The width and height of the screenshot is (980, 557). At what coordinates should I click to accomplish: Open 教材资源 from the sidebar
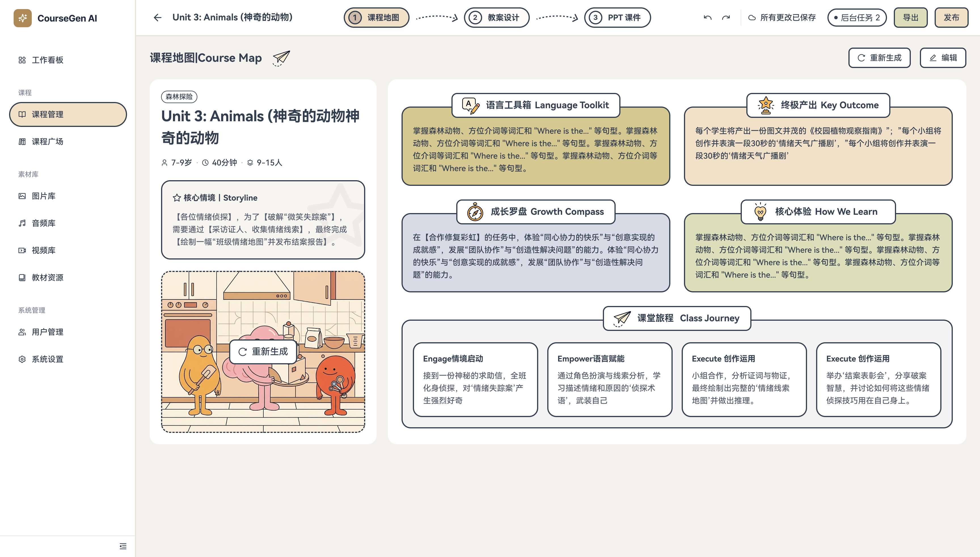pos(68,278)
